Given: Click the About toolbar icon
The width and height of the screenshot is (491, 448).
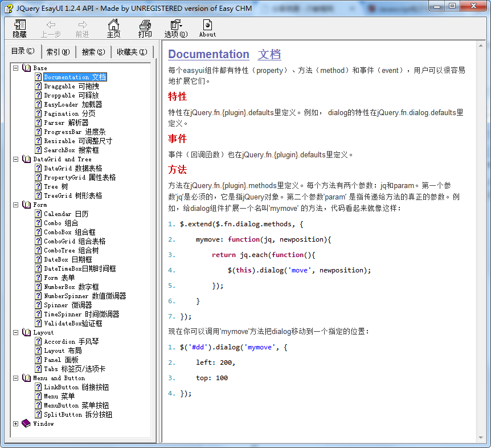Looking at the screenshot, I should click(207, 28).
